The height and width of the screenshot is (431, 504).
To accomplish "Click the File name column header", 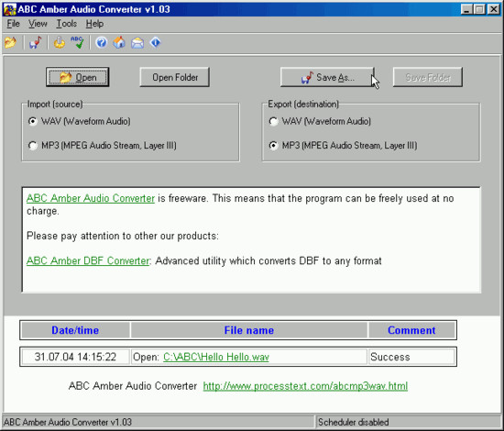I will [249, 330].
